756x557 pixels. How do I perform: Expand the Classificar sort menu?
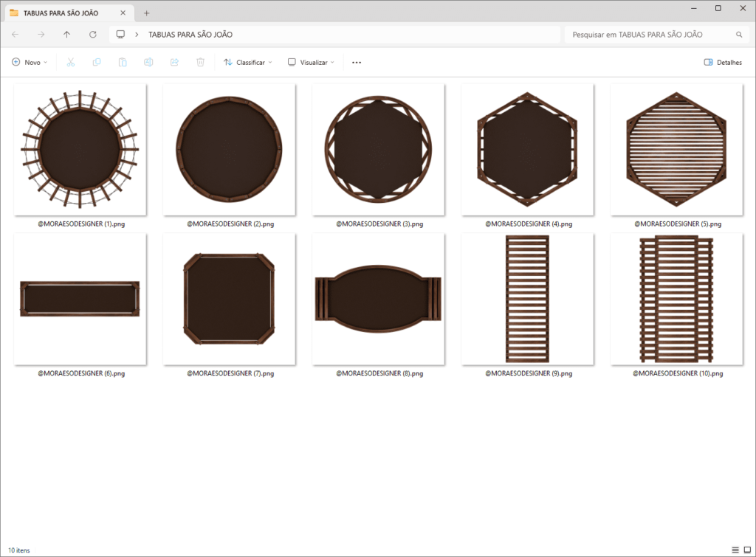click(x=248, y=62)
